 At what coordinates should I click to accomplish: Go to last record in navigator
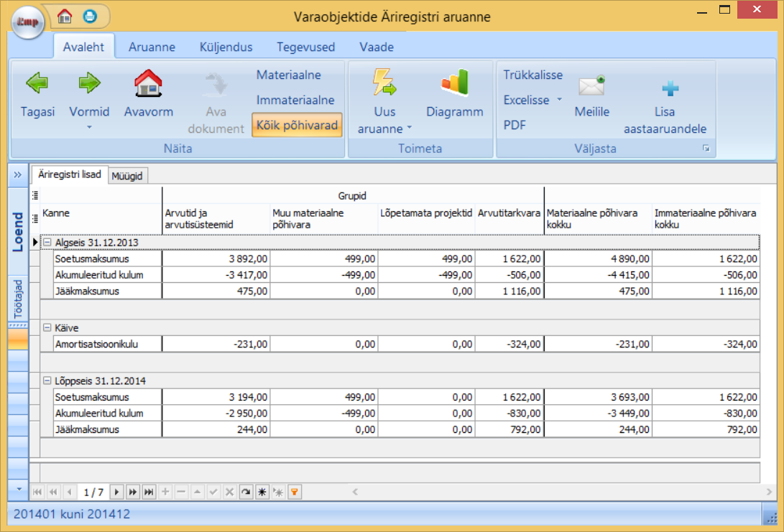(149, 492)
